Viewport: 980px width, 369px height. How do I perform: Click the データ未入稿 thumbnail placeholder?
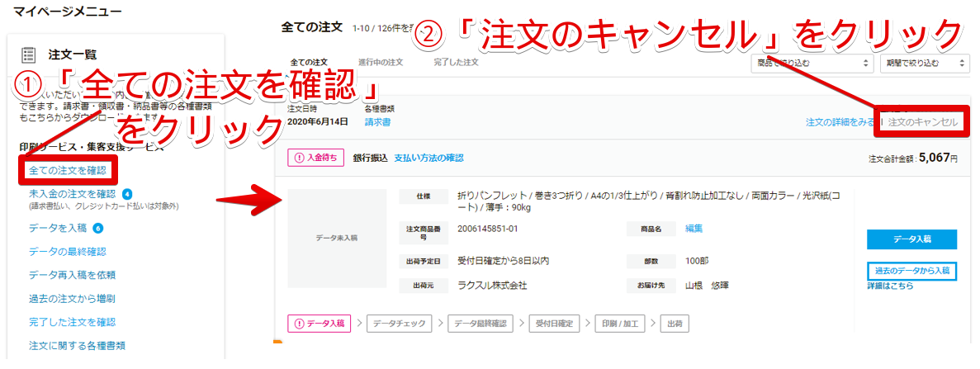pyautogui.click(x=337, y=237)
